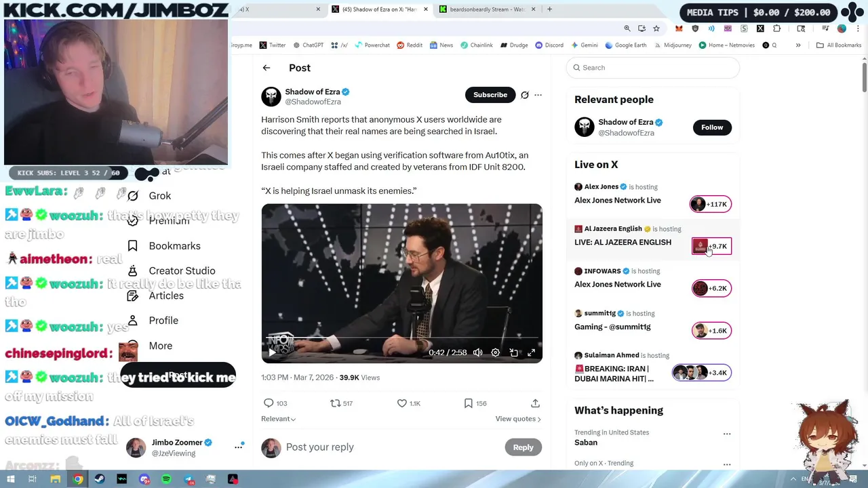Viewport: 868px width, 488px height.
Task: Seek on the video progress bar
Action: click(402, 338)
